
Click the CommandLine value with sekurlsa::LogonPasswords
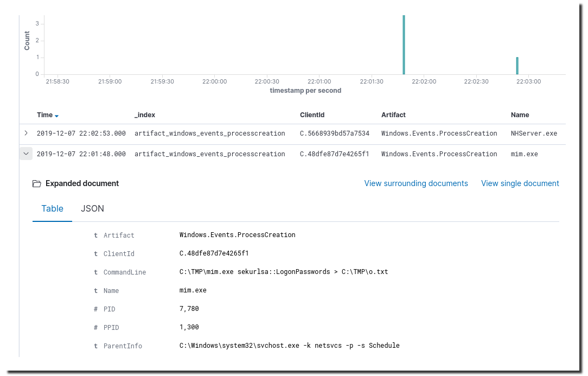[x=284, y=272]
